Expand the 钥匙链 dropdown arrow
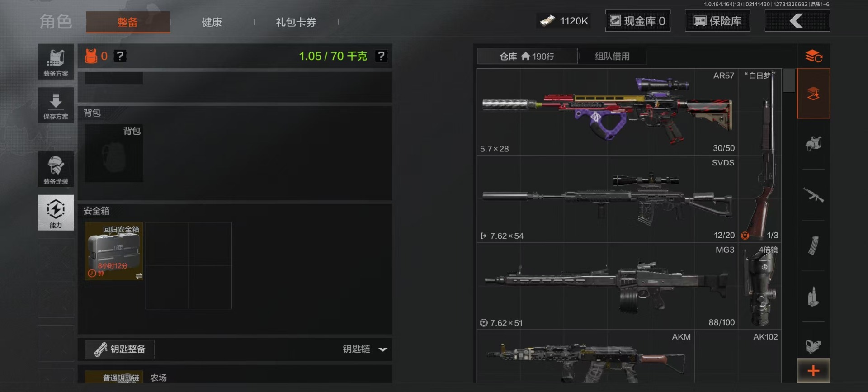 point(382,349)
